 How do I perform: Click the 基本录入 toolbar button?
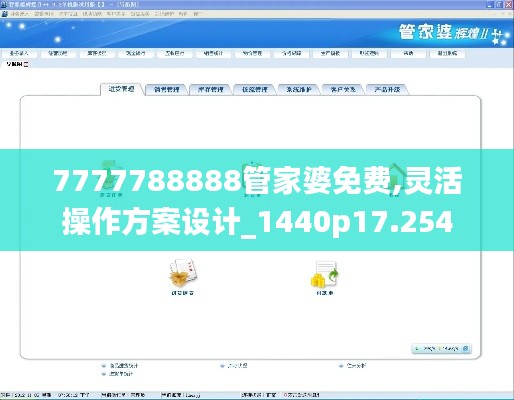click(19, 53)
